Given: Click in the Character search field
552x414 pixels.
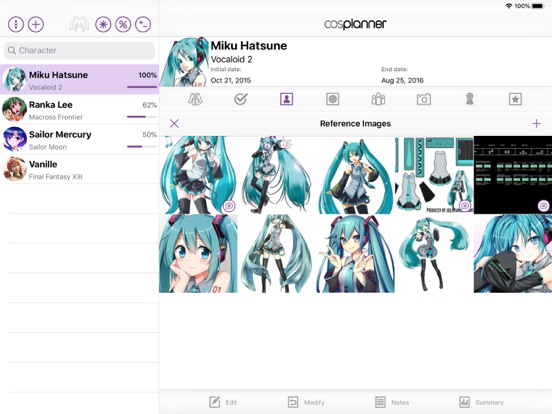Looking at the screenshot, I should 79,50.
